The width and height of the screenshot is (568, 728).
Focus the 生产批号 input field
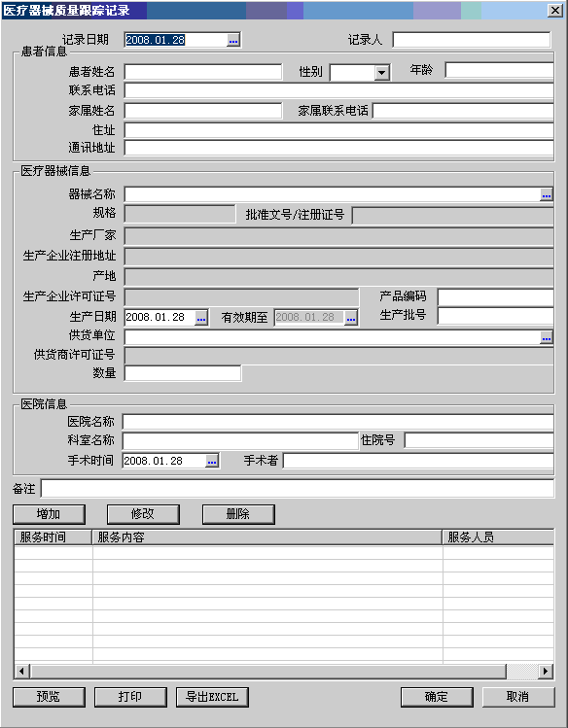[x=496, y=316]
